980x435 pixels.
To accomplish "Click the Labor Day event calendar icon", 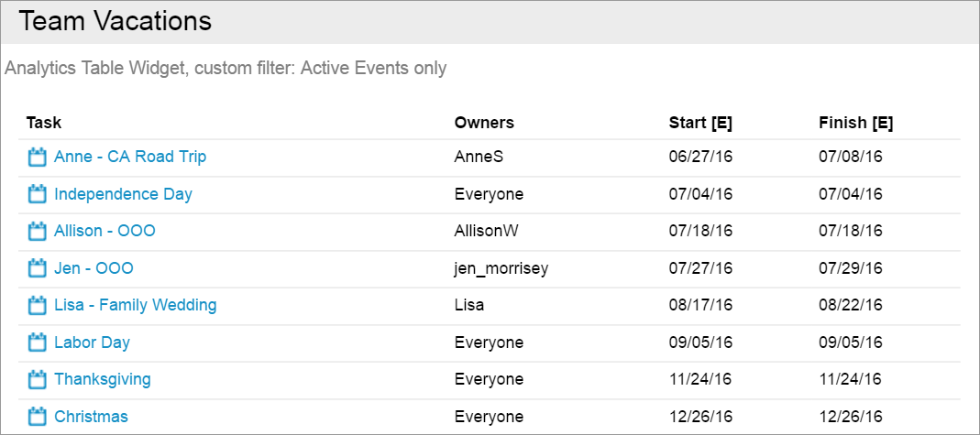I will (38, 343).
